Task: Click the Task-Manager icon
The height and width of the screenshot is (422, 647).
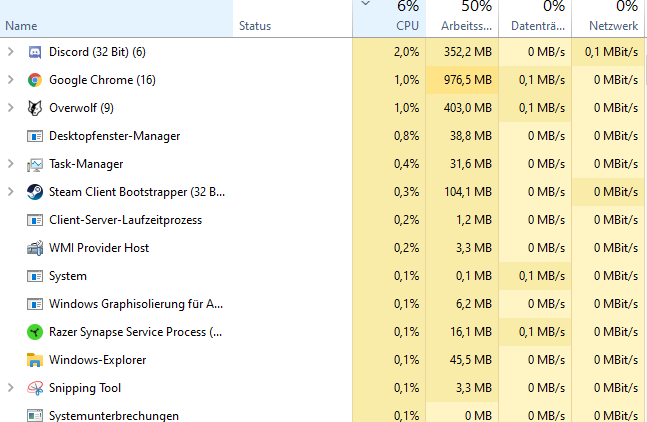Action: 35,165
